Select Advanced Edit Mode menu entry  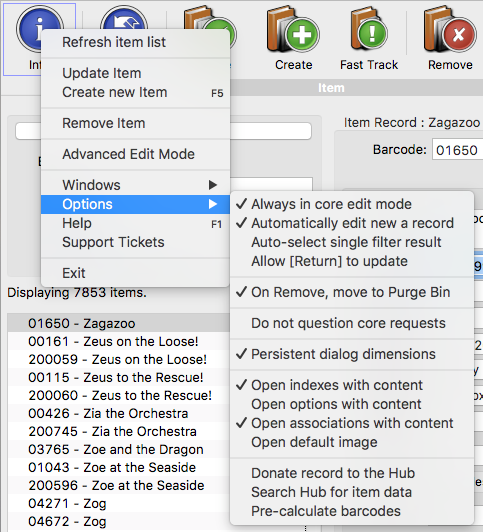coord(135,154)
